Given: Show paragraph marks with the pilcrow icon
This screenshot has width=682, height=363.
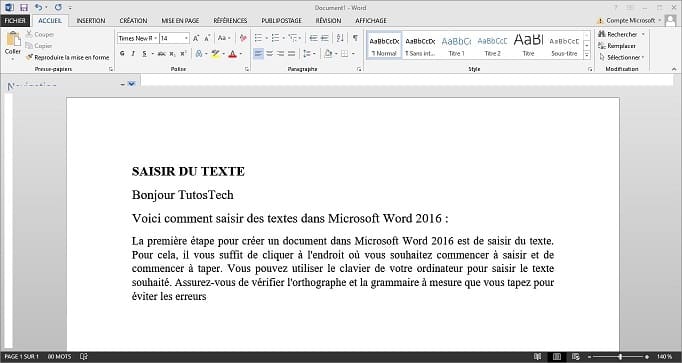Looking at the screenshot, I should (355, 38).
